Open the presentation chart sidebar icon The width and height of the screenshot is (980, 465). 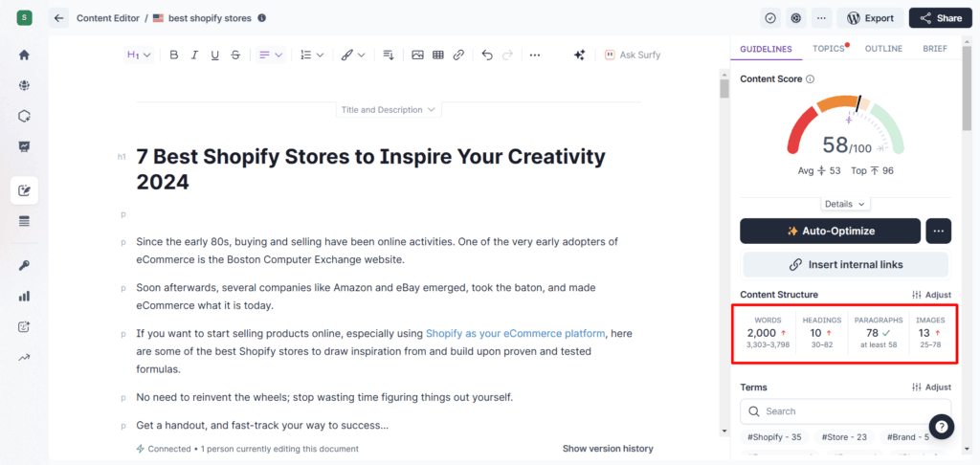click(x=24, y=147)
